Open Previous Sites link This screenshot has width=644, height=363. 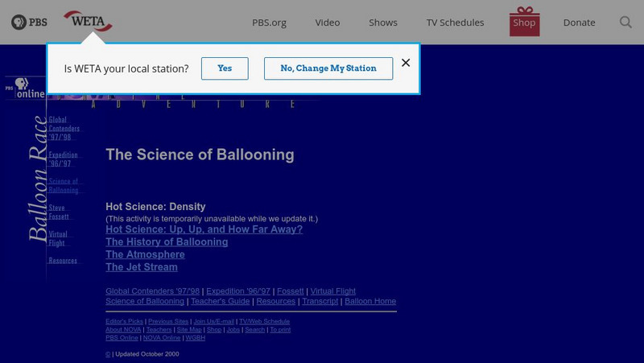[168, 321]
